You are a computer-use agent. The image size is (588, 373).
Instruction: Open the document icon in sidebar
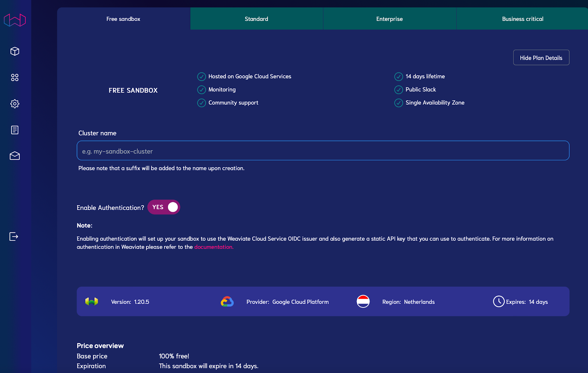15,130
